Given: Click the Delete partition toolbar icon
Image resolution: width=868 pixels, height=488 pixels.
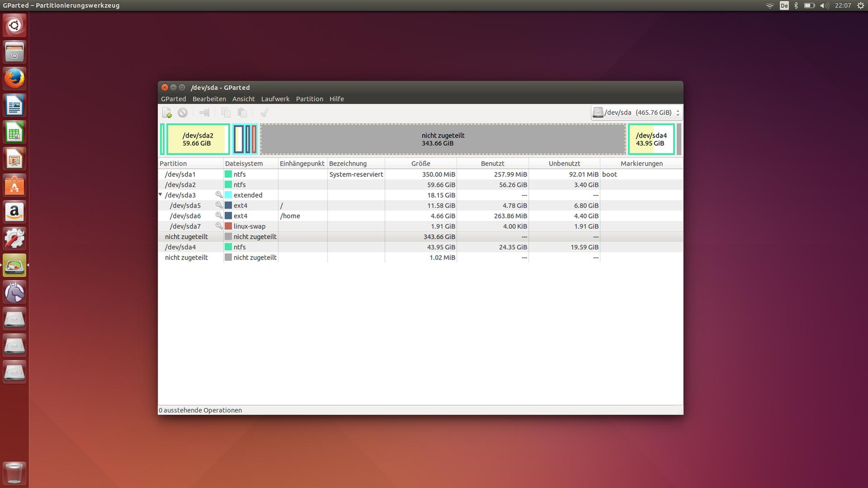Looking at the screenshot, I should pos(183,113).
